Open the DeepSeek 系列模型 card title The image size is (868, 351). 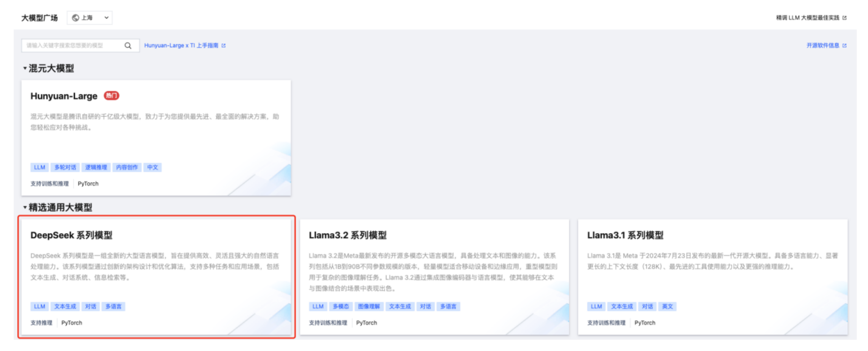tap(71, 235)
